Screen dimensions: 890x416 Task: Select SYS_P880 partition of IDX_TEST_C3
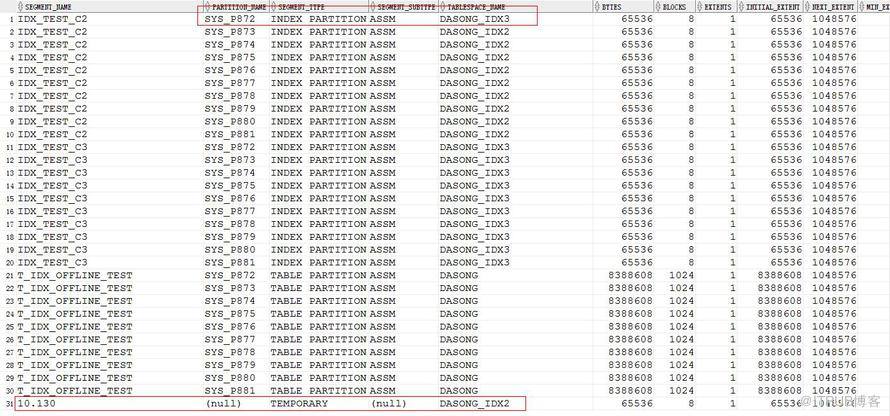(230, 250)
